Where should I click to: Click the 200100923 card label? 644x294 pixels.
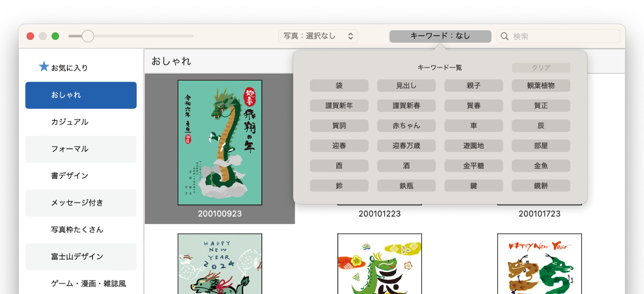220,214
